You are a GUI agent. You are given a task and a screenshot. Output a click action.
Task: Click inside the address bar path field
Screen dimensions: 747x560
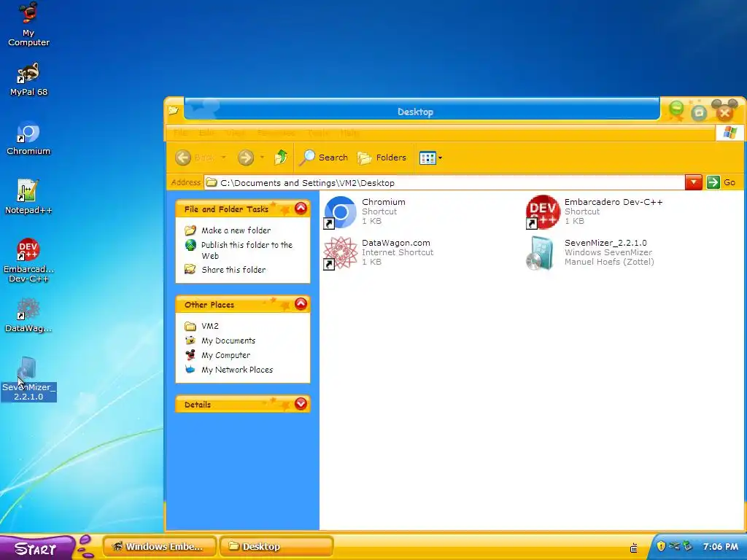(444, 183)
